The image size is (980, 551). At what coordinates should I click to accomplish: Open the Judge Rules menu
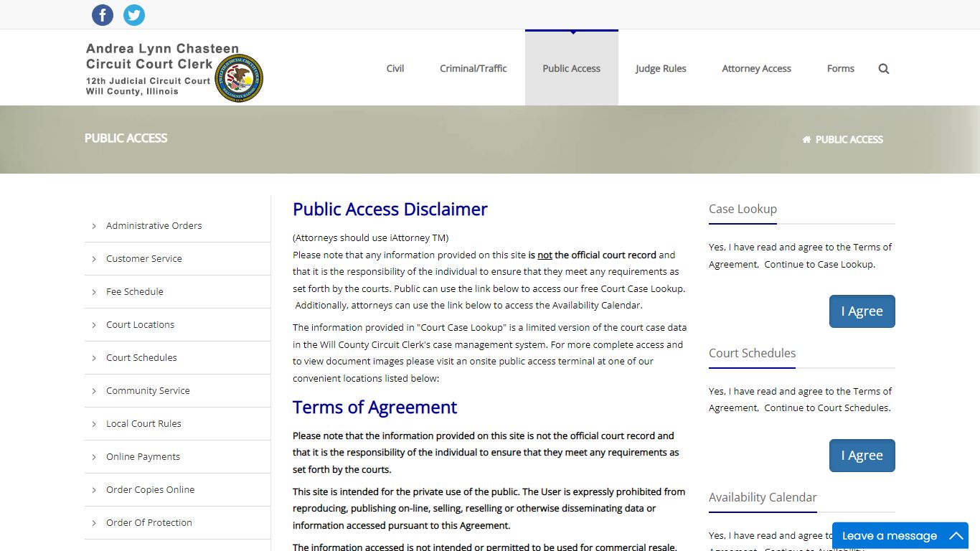(661, 69)
